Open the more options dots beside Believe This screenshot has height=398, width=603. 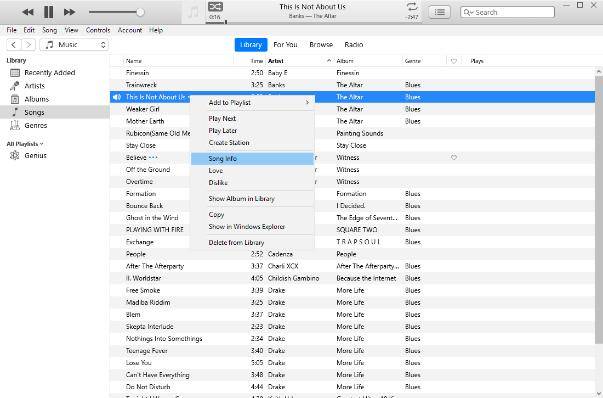153,158
